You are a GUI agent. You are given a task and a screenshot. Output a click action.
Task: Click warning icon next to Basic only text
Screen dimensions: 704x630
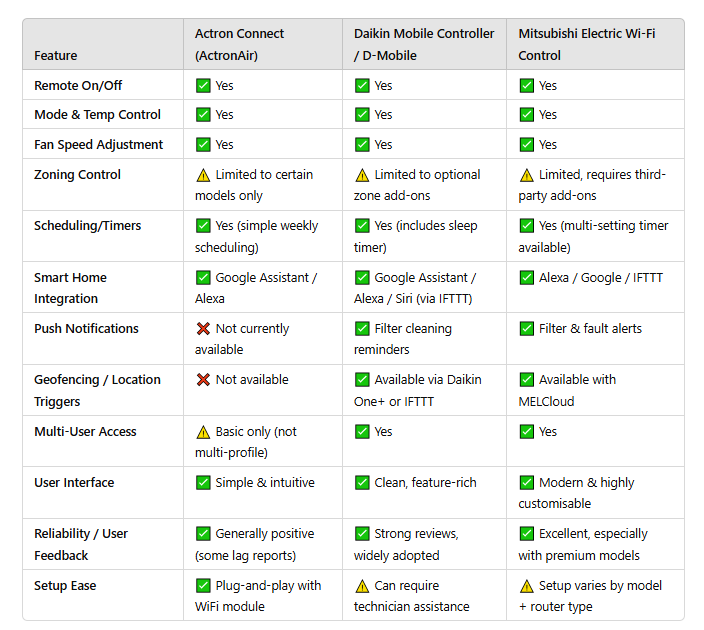pos(203,432)
